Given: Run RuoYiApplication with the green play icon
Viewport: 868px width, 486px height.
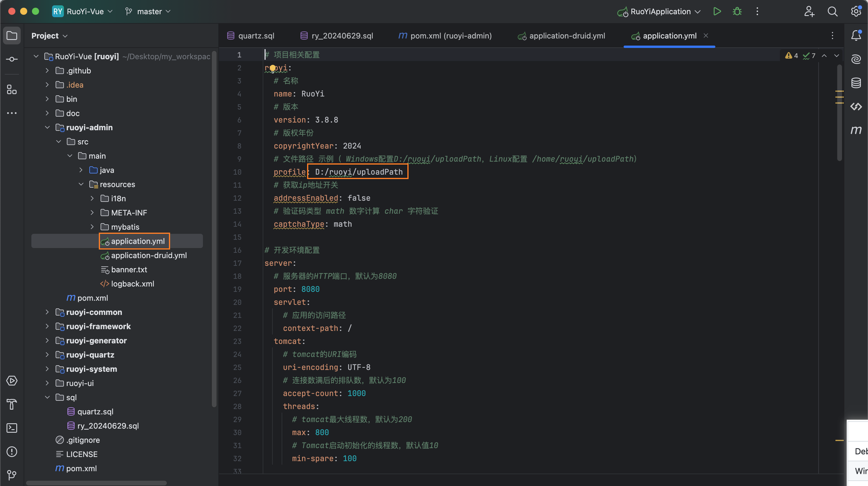Looking at the screenshot, I should click(x=717, y=12).
